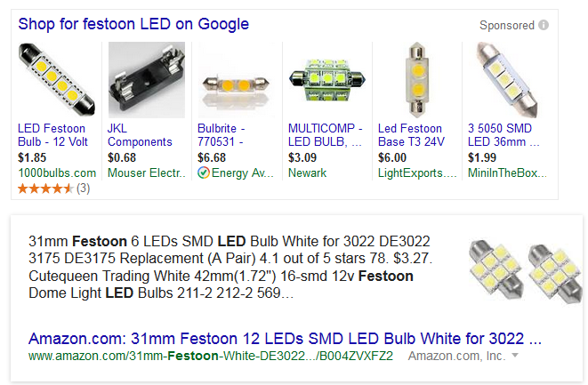
Task: Open the MULTICOMP LED bulb image
Action: tap(326, 80)
